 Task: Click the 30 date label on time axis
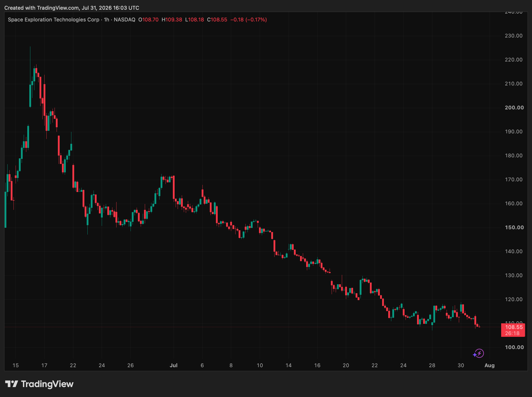(461, 365)
